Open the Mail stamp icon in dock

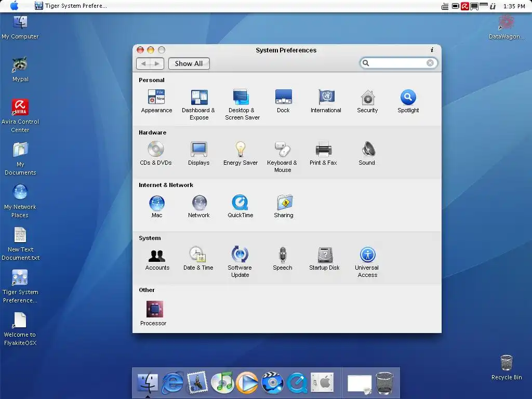197,382
